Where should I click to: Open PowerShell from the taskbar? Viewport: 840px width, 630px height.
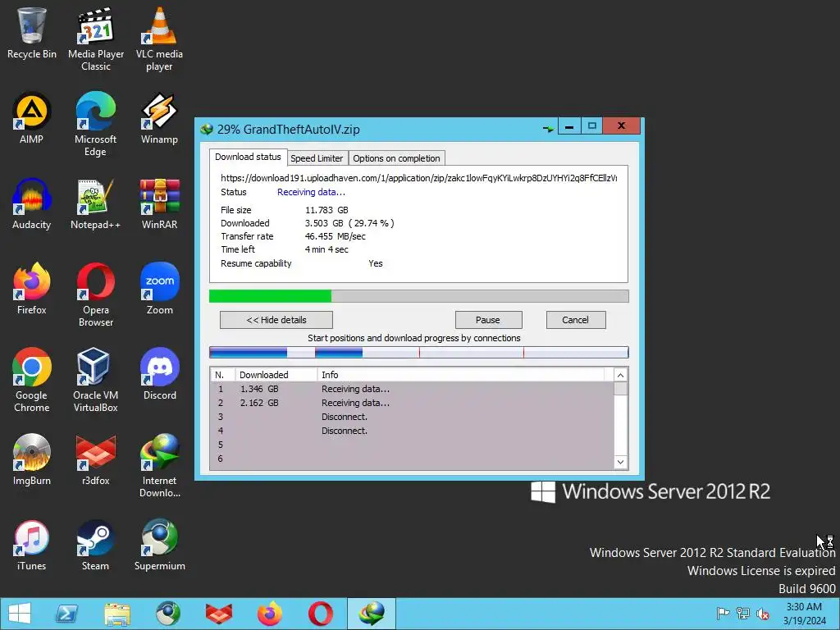point(66,614)
